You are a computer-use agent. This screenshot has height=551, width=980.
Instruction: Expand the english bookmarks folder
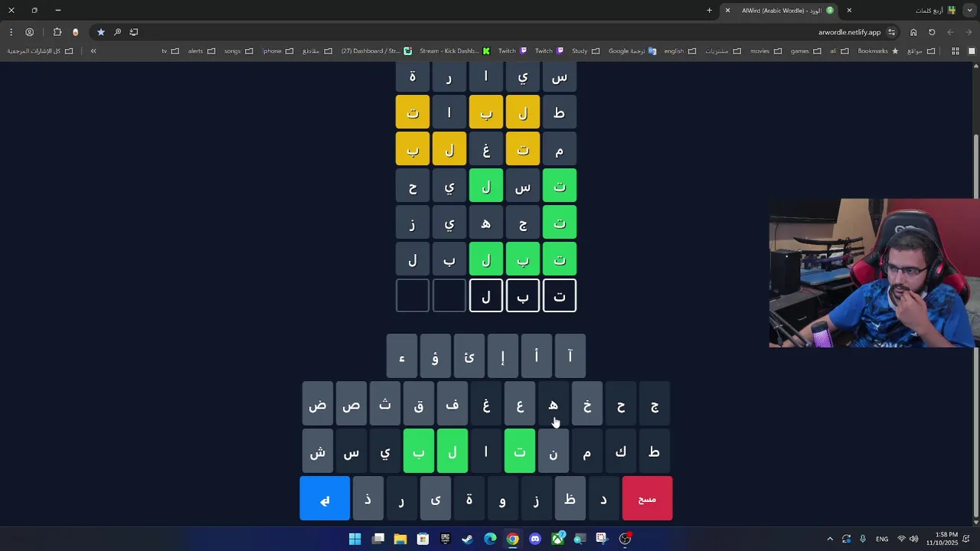pyautogui.click(x=680, y=51)
